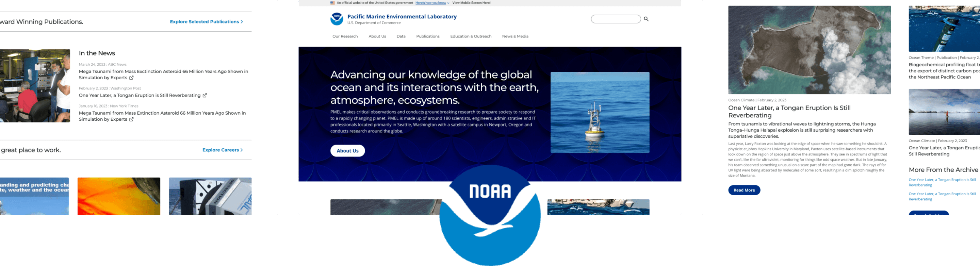Click the View Mobile Screen Here! link

click(x=471, y=3)
